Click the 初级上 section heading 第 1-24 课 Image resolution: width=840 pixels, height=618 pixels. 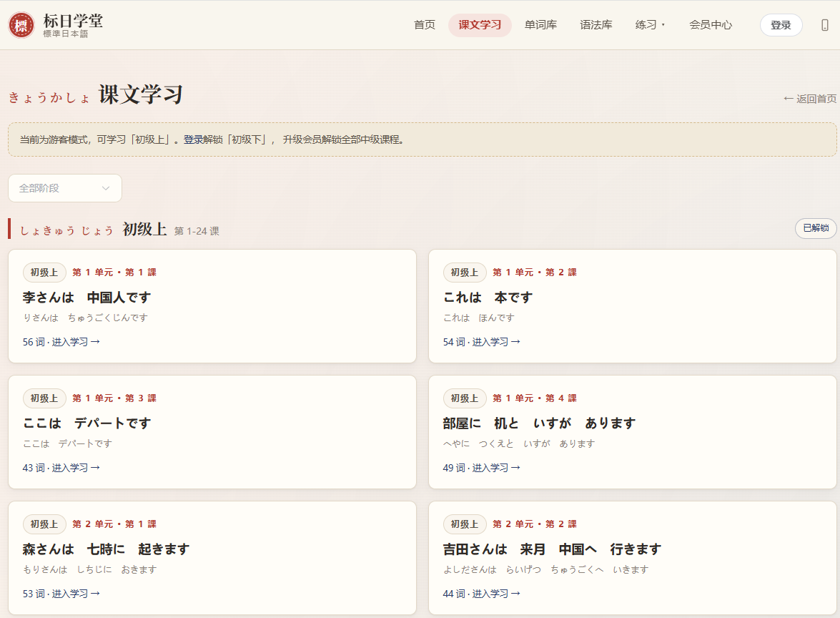(197, 231)
